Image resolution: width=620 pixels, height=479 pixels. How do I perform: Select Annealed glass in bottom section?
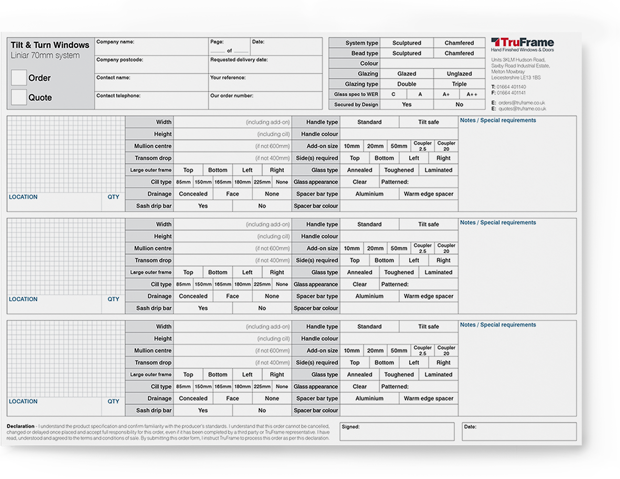coord(359,375)
